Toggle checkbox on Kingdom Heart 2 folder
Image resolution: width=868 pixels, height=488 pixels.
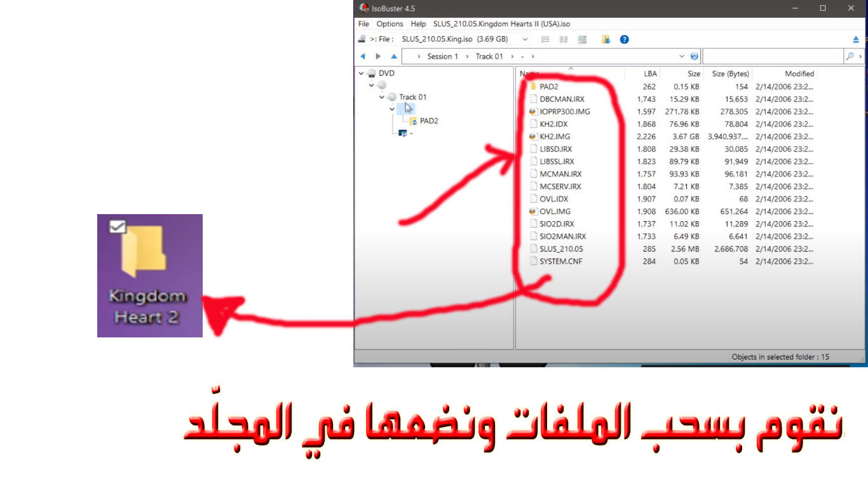point(118,225)
